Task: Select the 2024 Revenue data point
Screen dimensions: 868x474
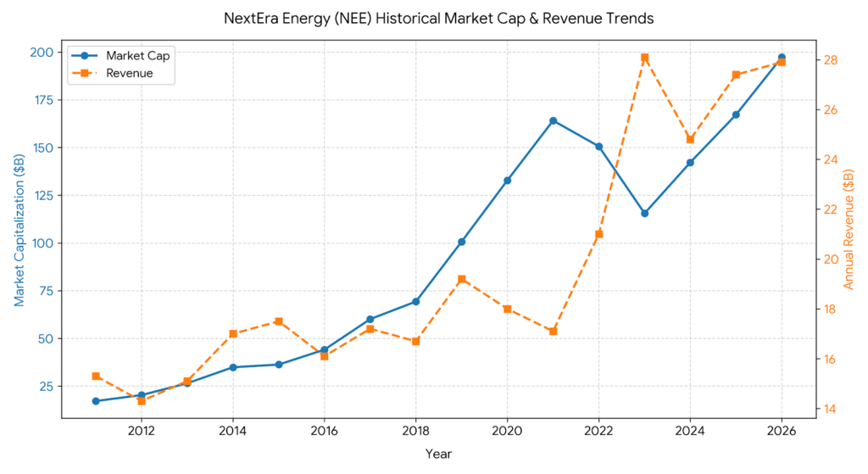Action: click(690, 140)
